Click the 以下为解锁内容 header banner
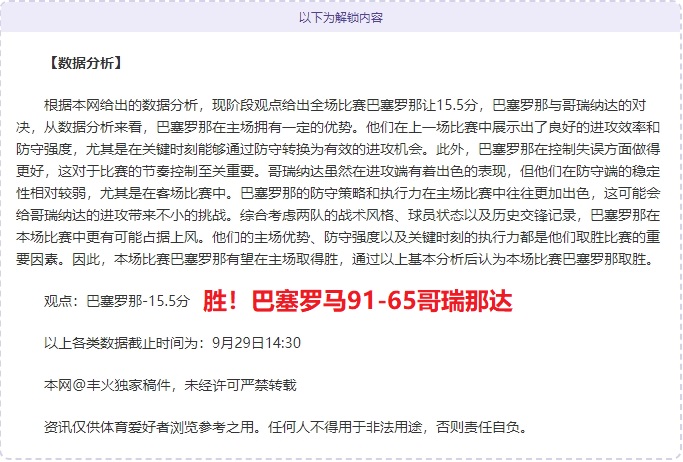 (x=341, y=17)
